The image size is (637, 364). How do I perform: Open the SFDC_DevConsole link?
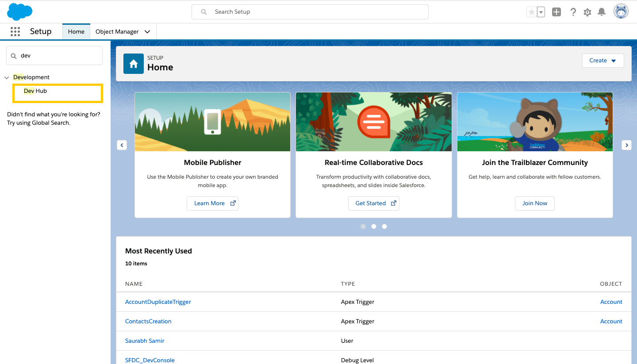click(150, 360)
